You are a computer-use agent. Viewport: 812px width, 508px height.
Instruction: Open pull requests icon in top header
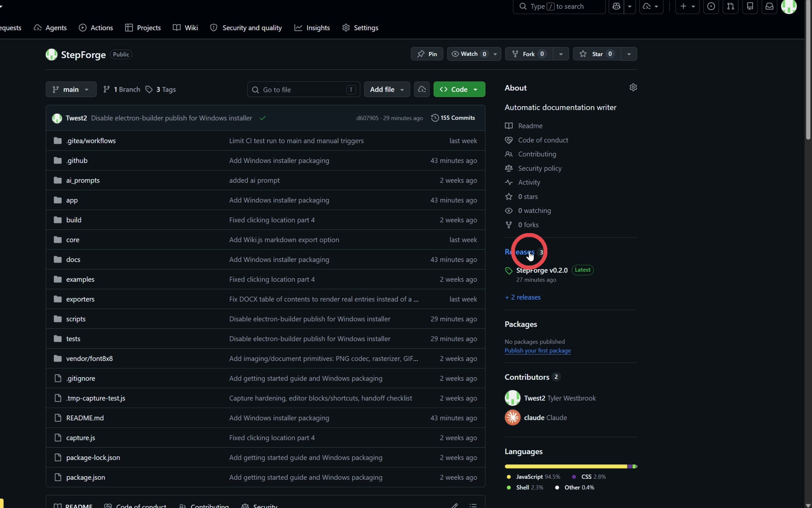tap(731, 6)
